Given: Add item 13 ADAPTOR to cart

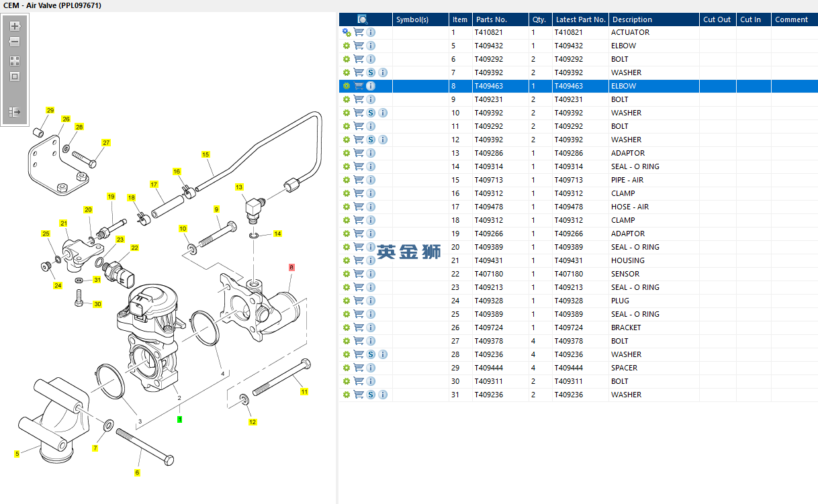Looking at the screenshot, I should pyautogui.click(x=359, y=153).
